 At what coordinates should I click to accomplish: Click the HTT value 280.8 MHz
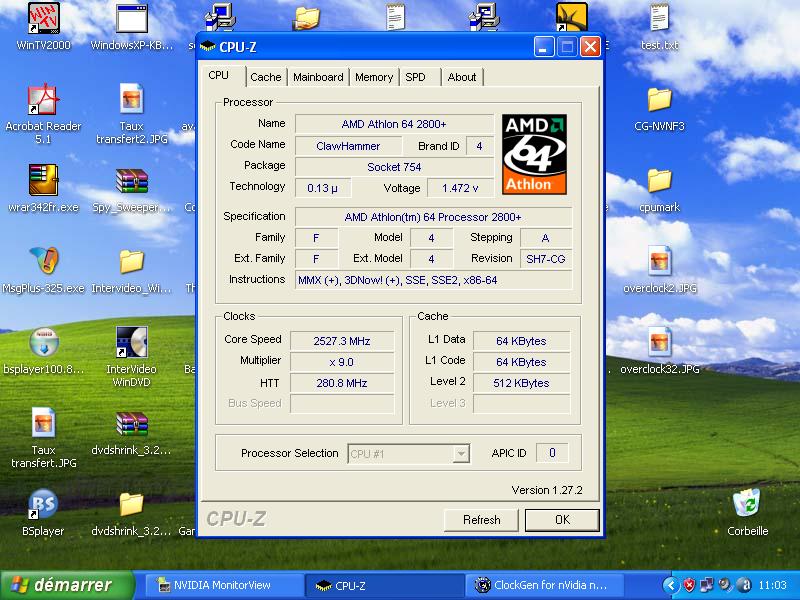pyautogui.click(x=342, y=383)
